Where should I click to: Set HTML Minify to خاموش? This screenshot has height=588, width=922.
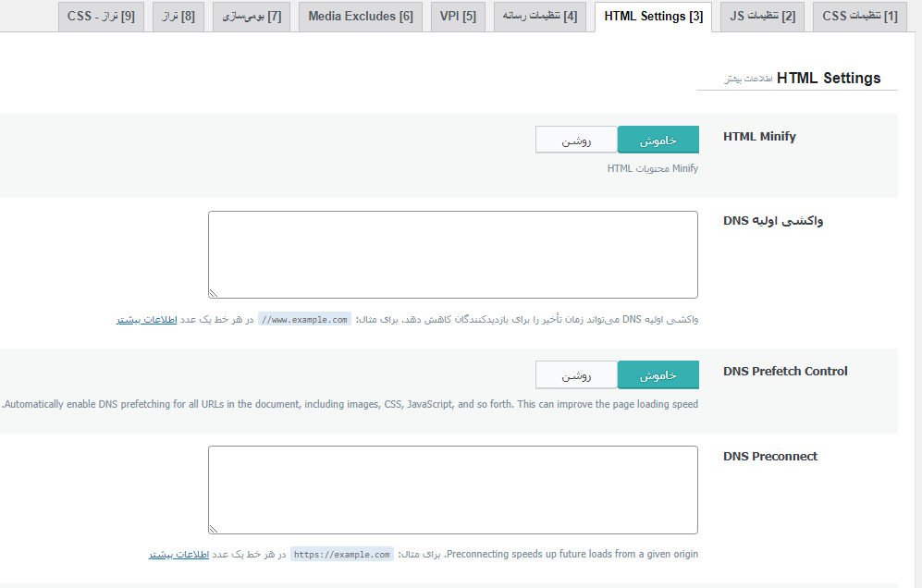[x=658, y=141]
